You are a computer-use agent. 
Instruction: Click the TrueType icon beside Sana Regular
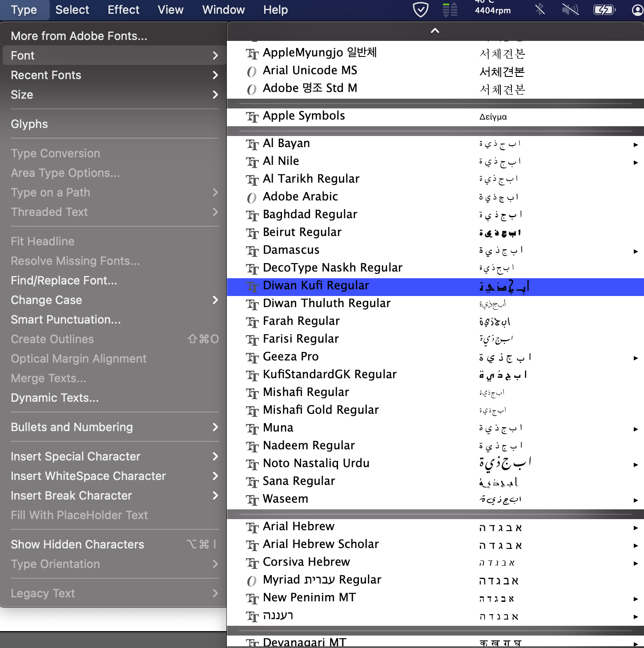pos(252,482)
